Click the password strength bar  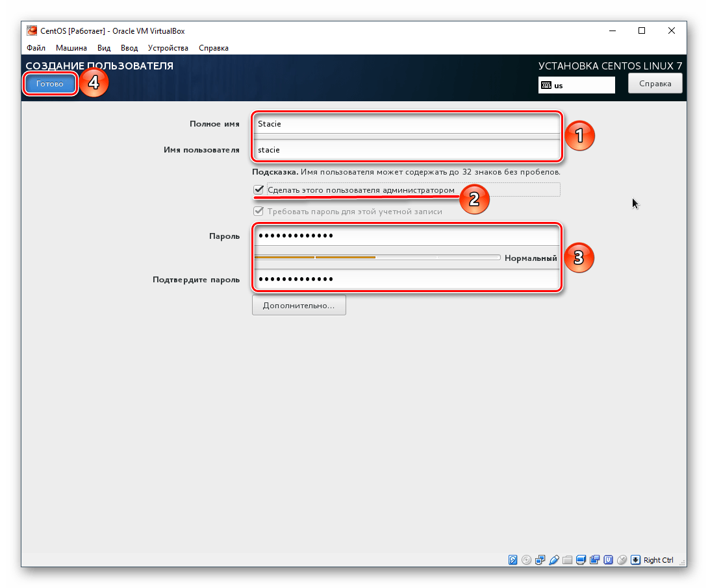coord(377,258)
